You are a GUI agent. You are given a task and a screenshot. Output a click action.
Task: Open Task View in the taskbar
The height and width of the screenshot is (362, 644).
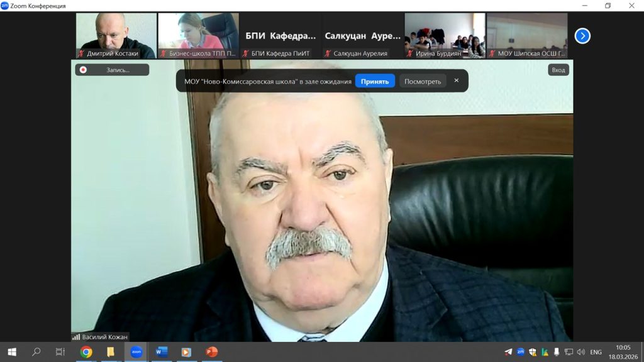coord(60,352)
